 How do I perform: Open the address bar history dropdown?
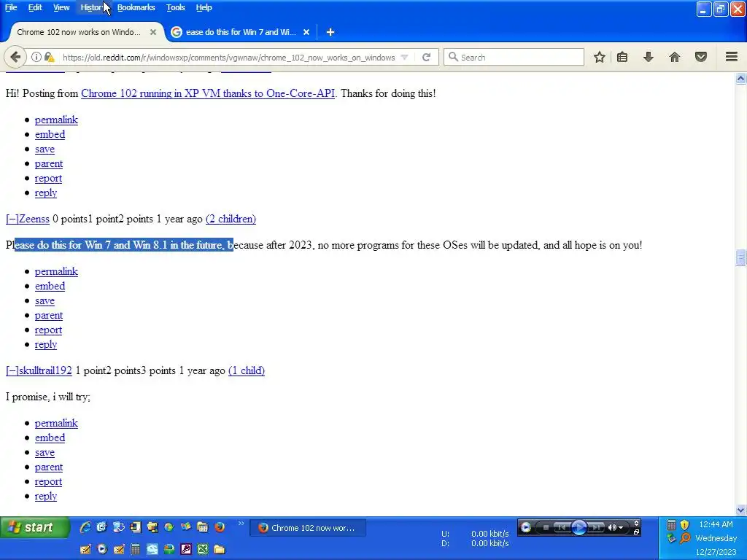[x=404, y=57]
